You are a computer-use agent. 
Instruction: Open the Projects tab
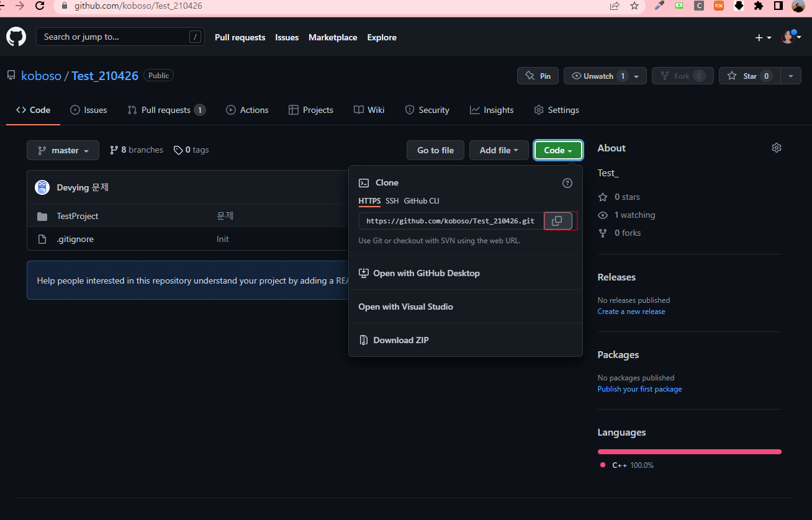[x=311, y=110]
